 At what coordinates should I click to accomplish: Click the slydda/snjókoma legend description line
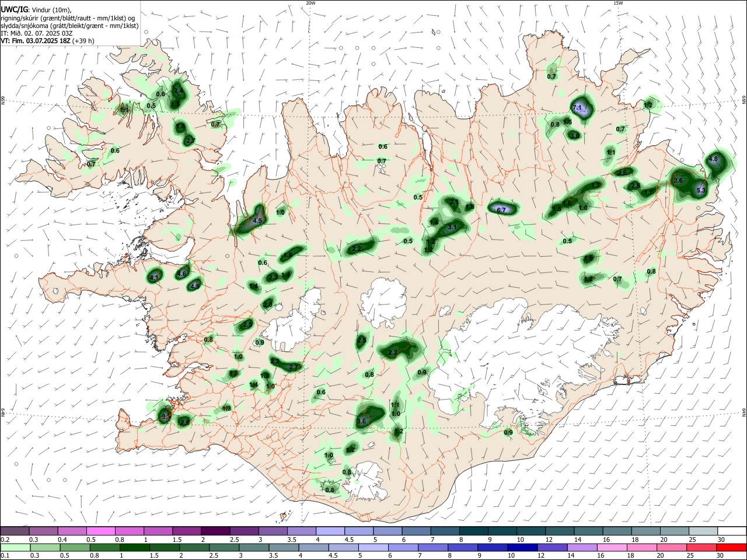[x=69, y=26]
